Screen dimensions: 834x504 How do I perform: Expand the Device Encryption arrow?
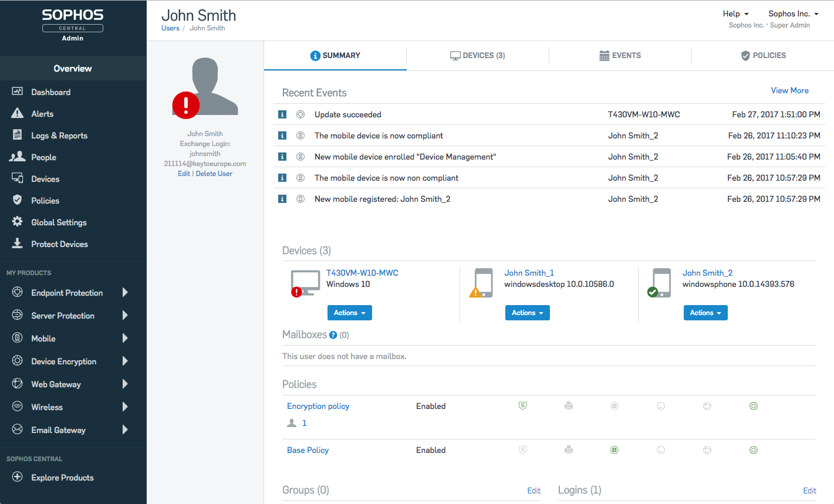[x=125, y=361]
